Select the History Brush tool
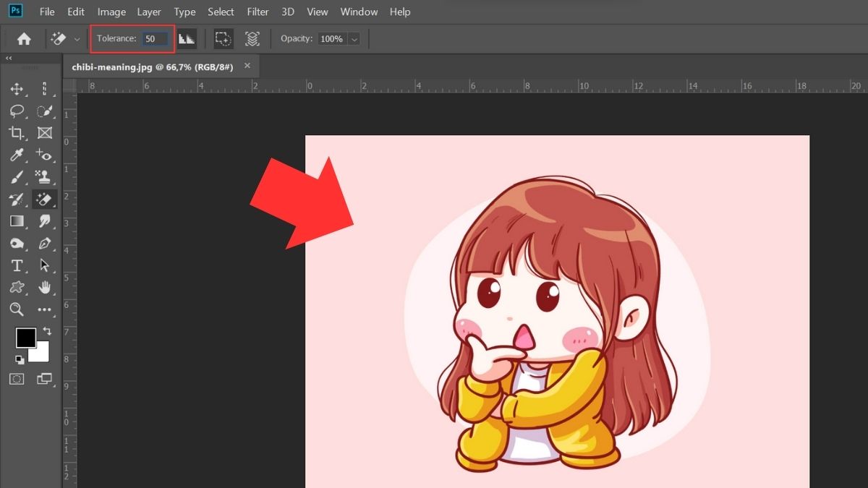 click(x=16, y=199)
